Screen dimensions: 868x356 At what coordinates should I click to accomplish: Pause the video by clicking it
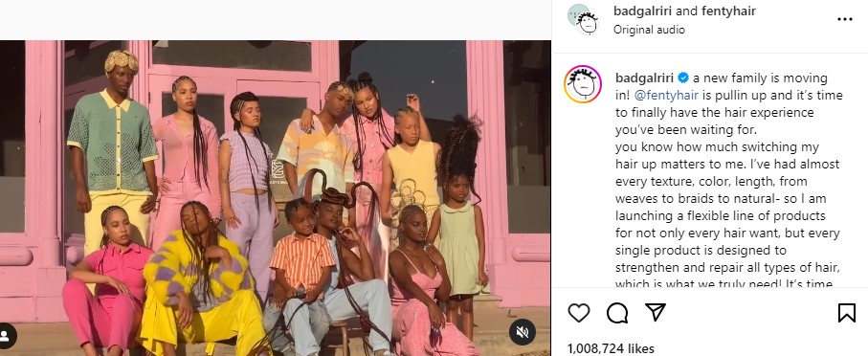click(275, 198)
